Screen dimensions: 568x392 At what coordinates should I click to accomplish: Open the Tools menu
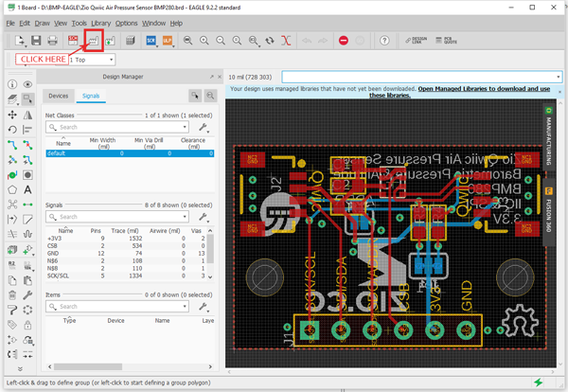[x=79, y=23]
